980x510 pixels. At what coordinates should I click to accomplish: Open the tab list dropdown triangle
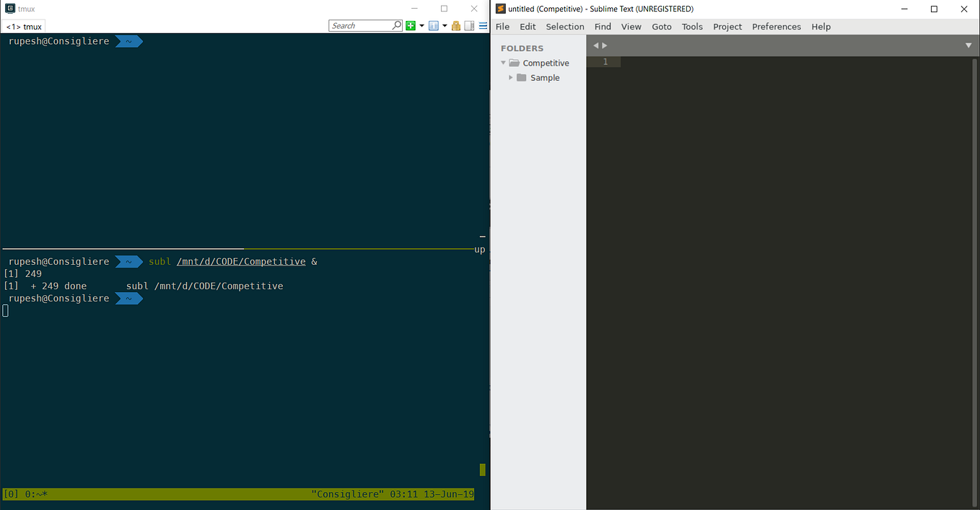pos(968,45)
